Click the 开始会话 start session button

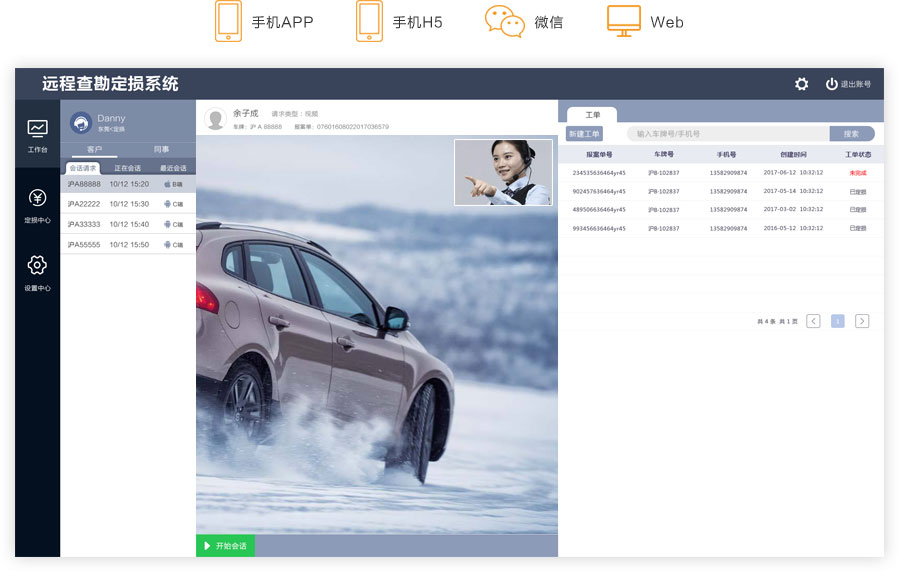225,546
